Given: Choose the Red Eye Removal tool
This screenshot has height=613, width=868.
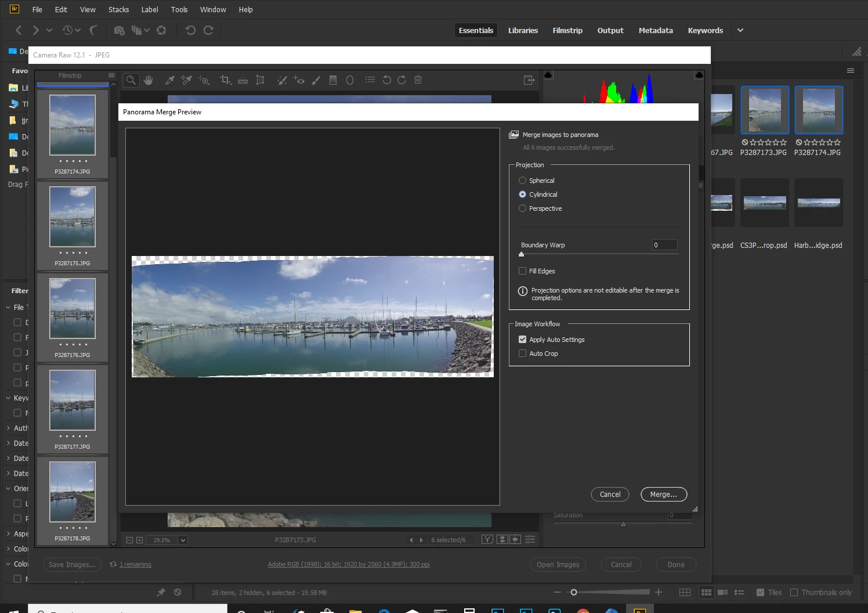Looking at the screenshot, I should pyautogui.click(x=299, y=80).
